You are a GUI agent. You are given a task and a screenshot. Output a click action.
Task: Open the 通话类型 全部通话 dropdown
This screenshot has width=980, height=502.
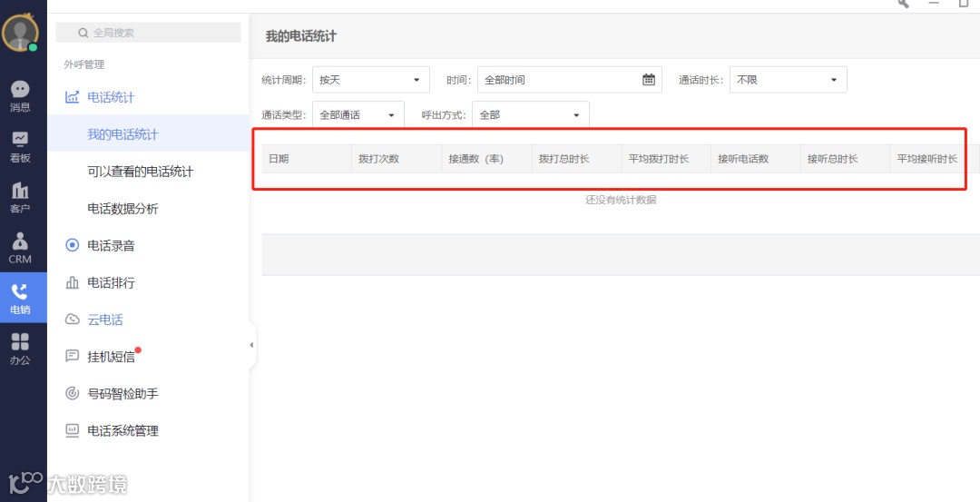pyautogui.click(x=358, y=115)
